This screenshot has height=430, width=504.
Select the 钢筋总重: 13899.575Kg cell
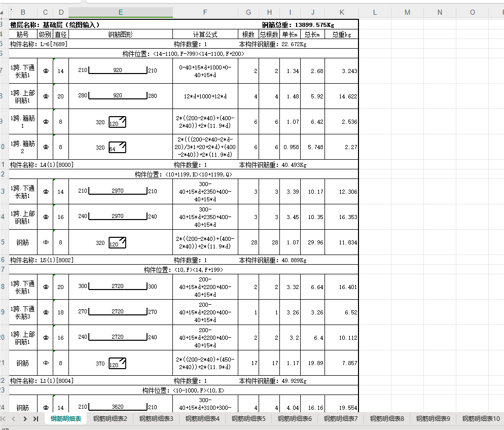click(298, 25)
